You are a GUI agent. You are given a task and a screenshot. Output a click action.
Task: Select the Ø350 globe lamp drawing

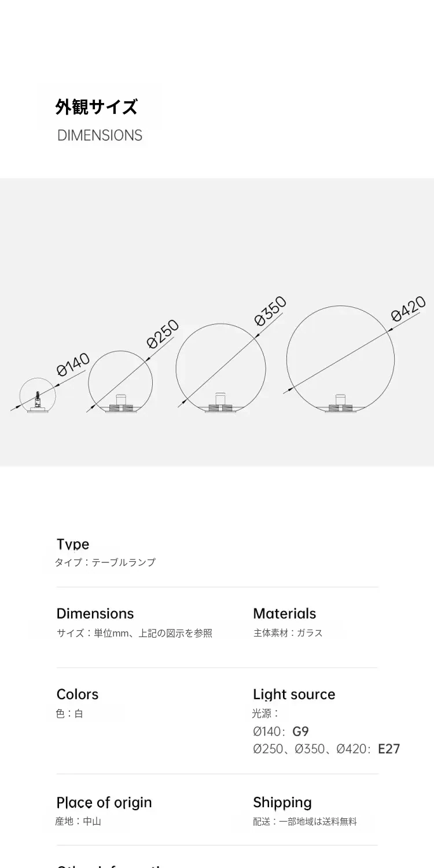(220, 368)
